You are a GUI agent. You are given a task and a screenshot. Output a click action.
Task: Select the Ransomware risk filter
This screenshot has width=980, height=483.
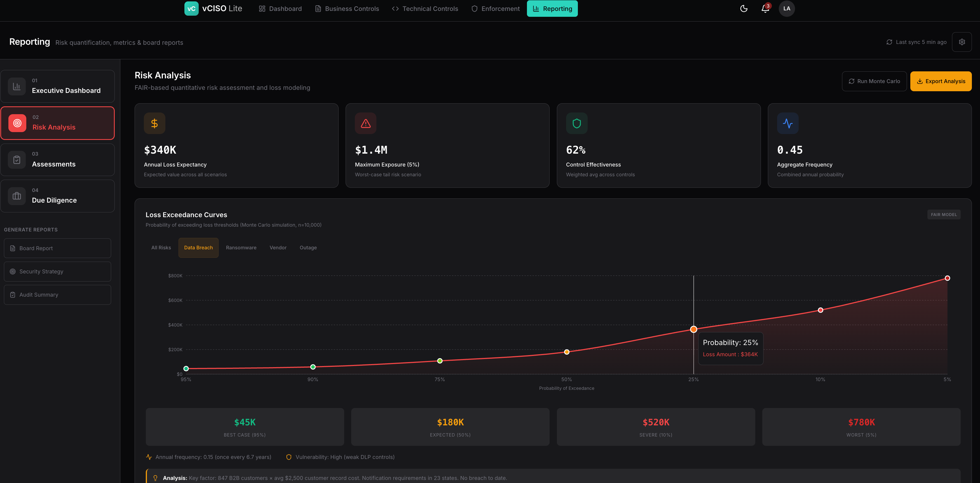pyautogui.click(x=241, y=248)
